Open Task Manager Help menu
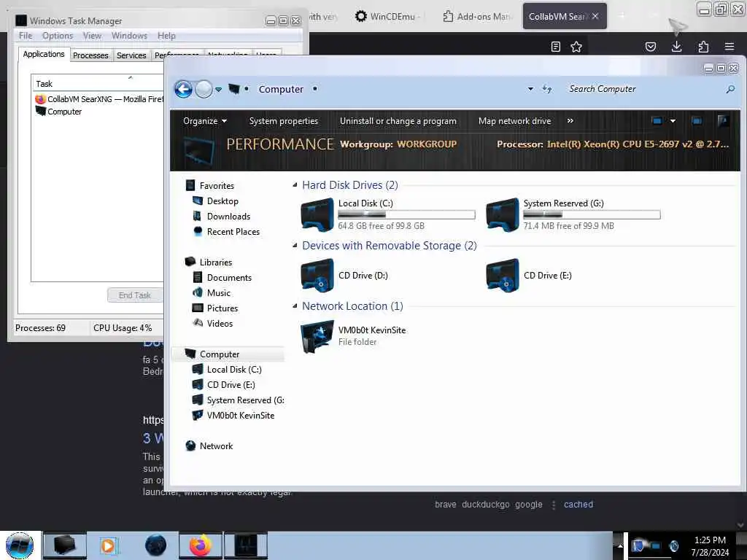This screenshot has width=747, height=560. (166, 36)
